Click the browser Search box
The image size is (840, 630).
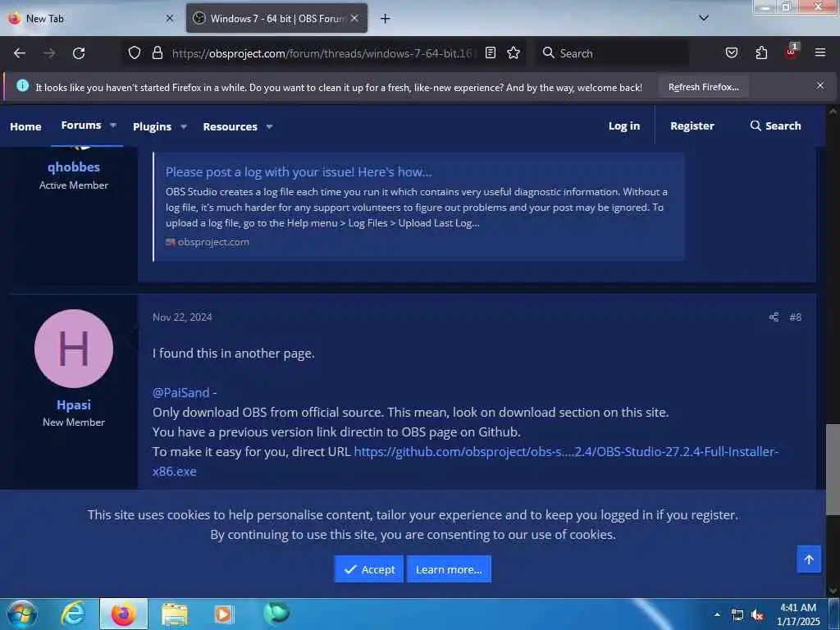tap(612, 53)
